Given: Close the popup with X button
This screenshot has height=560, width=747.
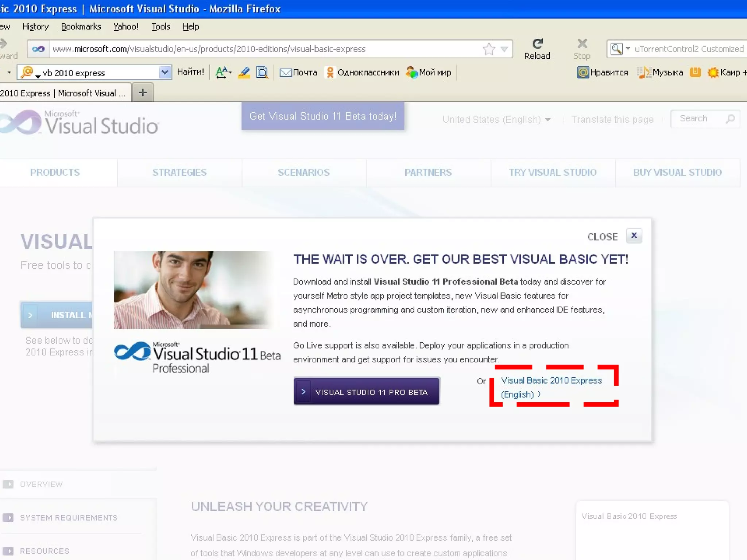Looking at the screenshot, I should point(634,236).
